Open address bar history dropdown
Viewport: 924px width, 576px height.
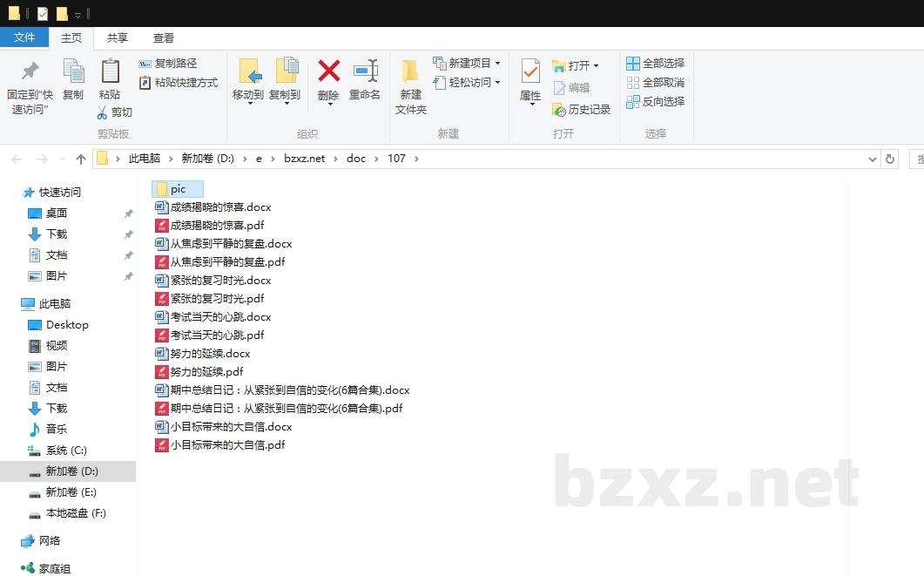[873, 159]
